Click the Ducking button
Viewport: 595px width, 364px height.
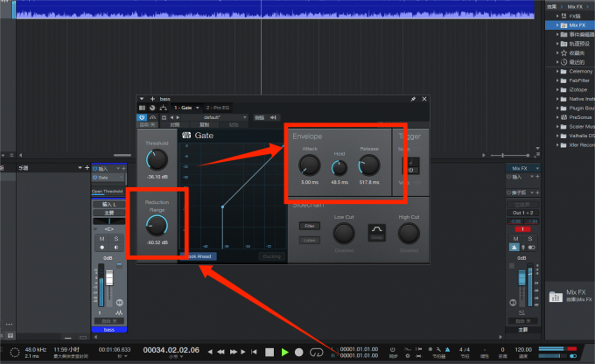[271, 256]
